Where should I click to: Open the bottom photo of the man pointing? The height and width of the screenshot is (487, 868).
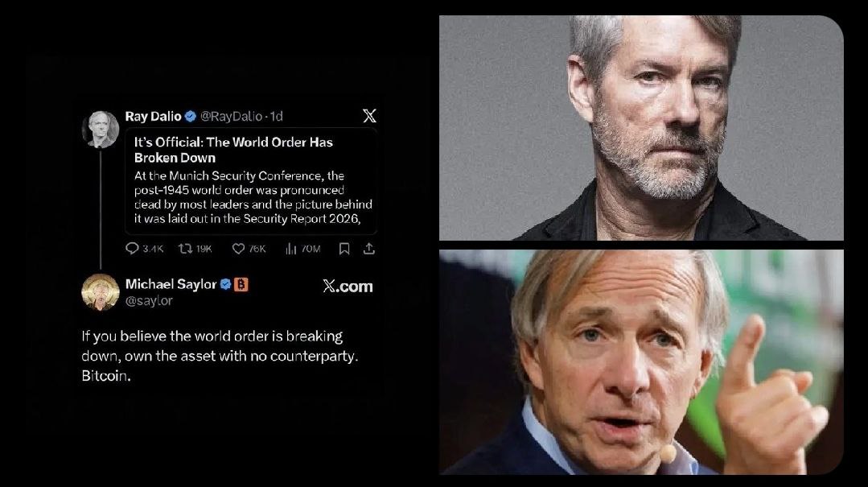pos(641,361)
